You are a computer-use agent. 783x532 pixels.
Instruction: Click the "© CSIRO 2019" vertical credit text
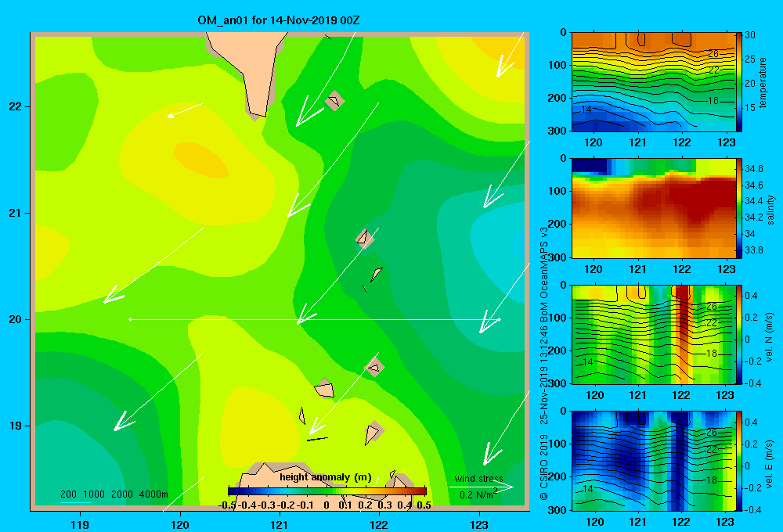point(544,466)
